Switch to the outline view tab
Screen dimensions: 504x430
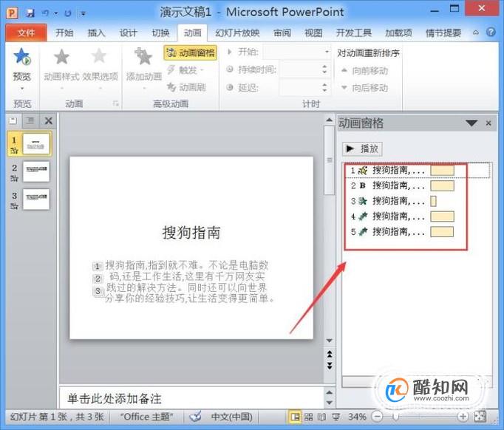(x=30, y=121)
